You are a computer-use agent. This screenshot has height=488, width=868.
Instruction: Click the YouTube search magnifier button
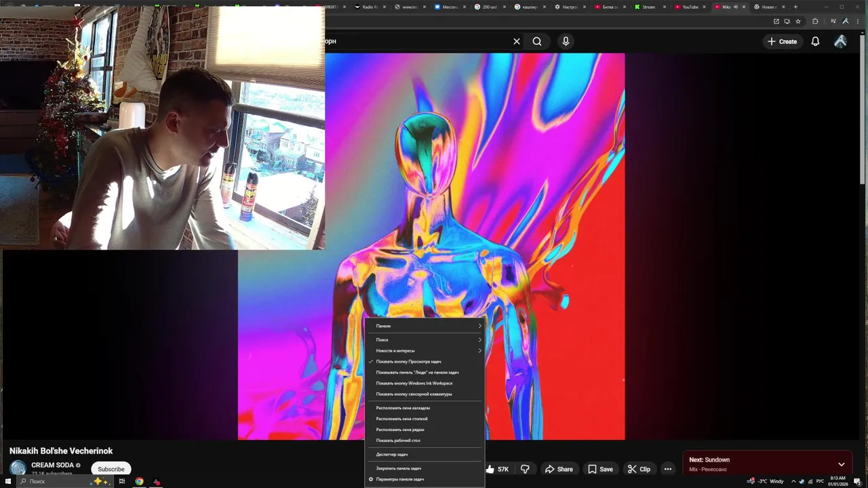tap(537, 41)
